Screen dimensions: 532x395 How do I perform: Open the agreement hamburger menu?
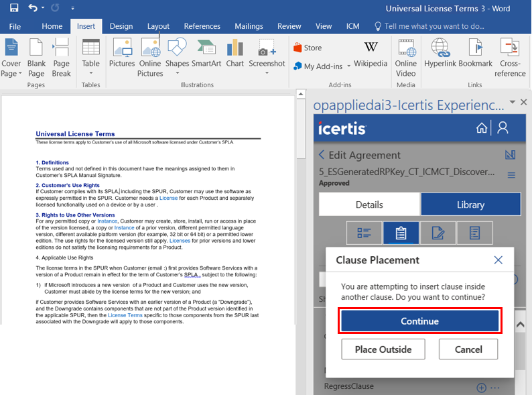[511, 175]
